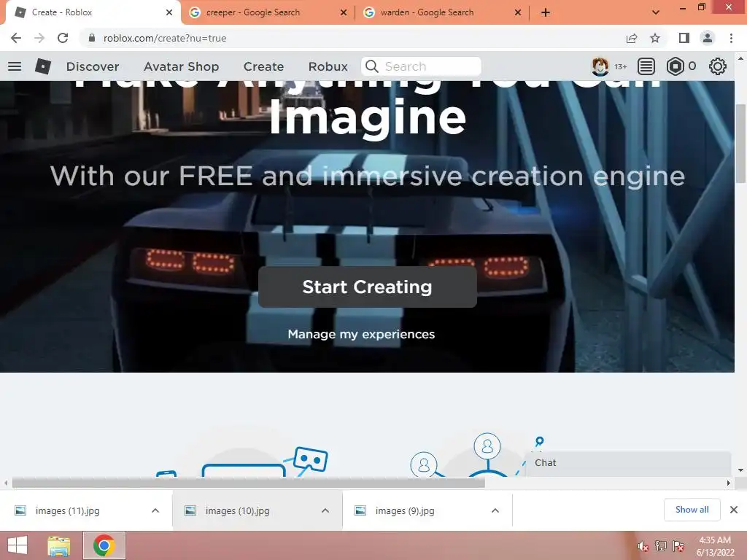Viewport: 747px width, 560px height.
Task: Click the horizontal scrollbar right arrow
Action: [729, 483]
